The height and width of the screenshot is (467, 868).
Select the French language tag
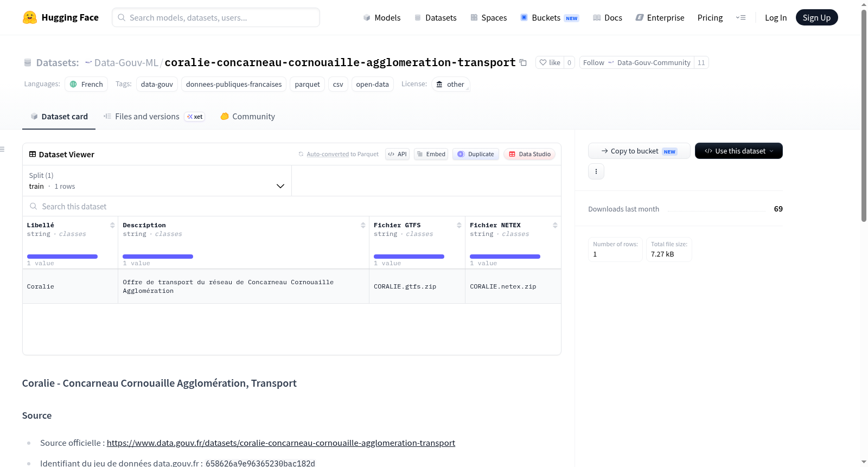click(86, 84)
